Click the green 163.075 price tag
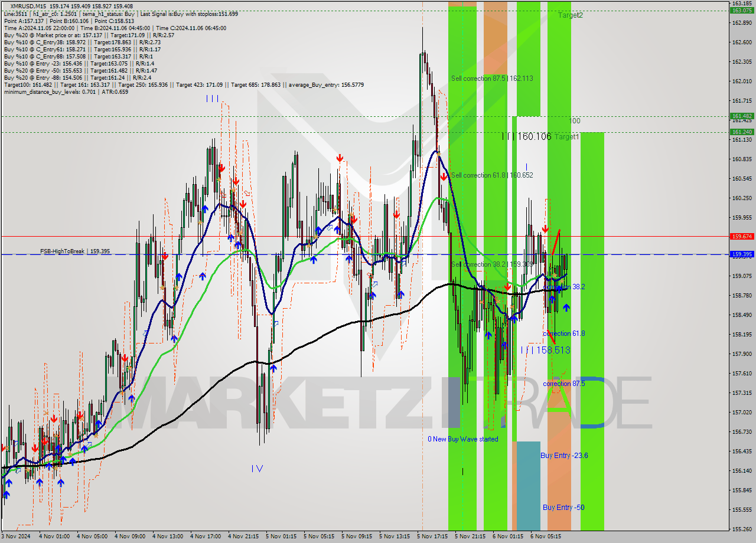The height and width of the screenshot is (543, 756). (x=742, y=10)
